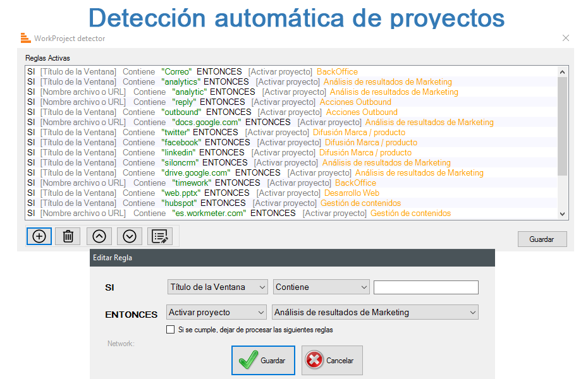588x379 pixels.
Task: Expand the 'Análisis de resultados de Marketing' dropdown
Action: pos(375,313)
